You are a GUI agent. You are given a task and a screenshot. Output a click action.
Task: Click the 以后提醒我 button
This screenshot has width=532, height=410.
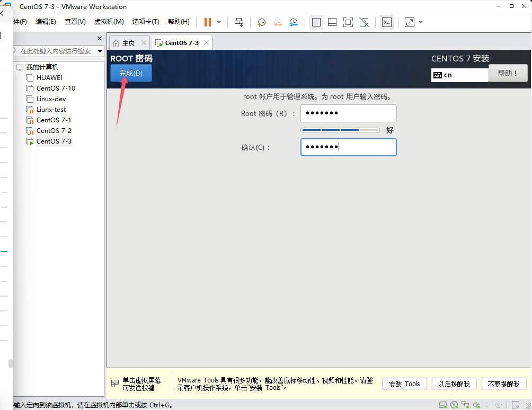coord(454,384)
